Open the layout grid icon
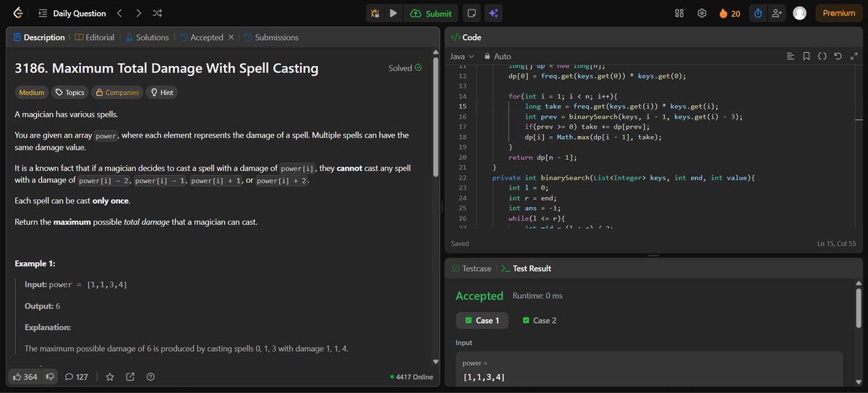Image resolution: width=868 pixels, height=393 pixels. (679, 13)
